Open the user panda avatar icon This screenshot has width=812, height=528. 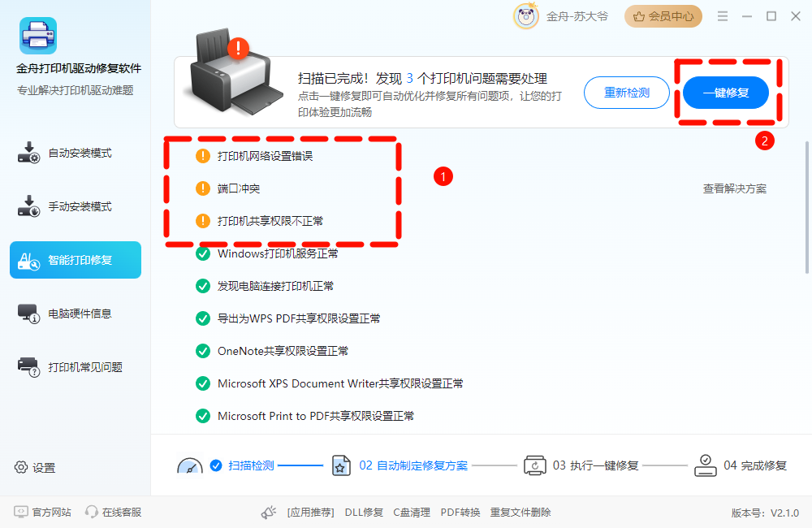tap(525, 16)
